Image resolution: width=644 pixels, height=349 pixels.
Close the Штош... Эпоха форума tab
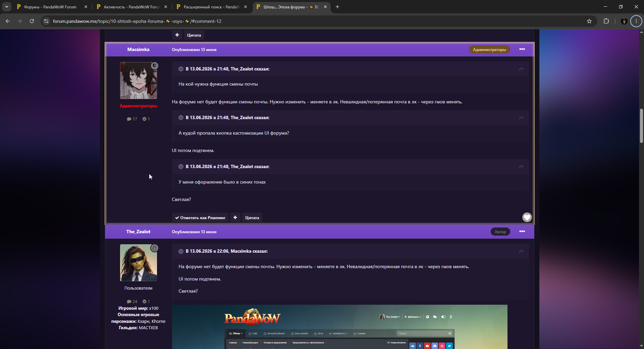click(325, 7)
